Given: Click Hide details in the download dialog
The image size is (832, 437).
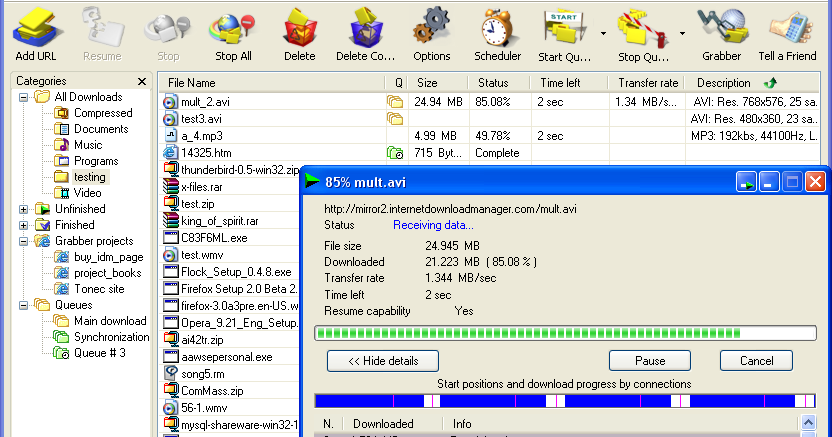Looking at the screenshot, I should [383, 361].
